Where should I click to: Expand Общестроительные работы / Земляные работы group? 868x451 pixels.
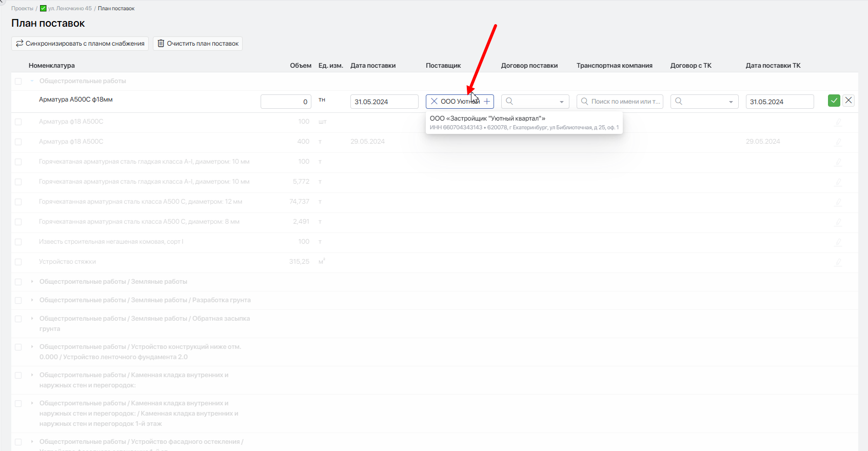point(32,281)
